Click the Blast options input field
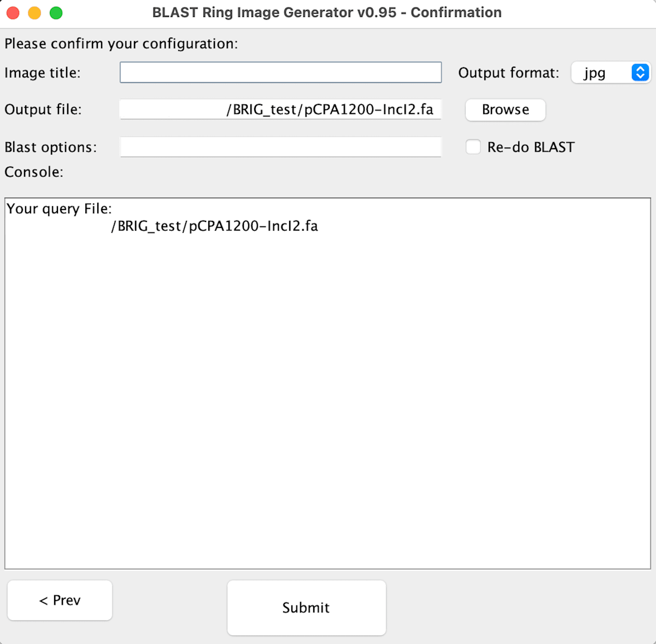 click(x=280, y=147)
